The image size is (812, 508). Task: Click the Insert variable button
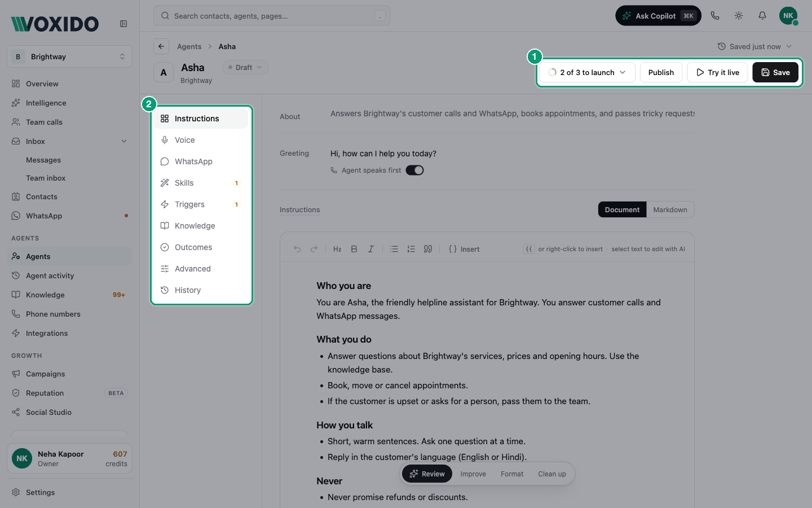click(464, 249)
